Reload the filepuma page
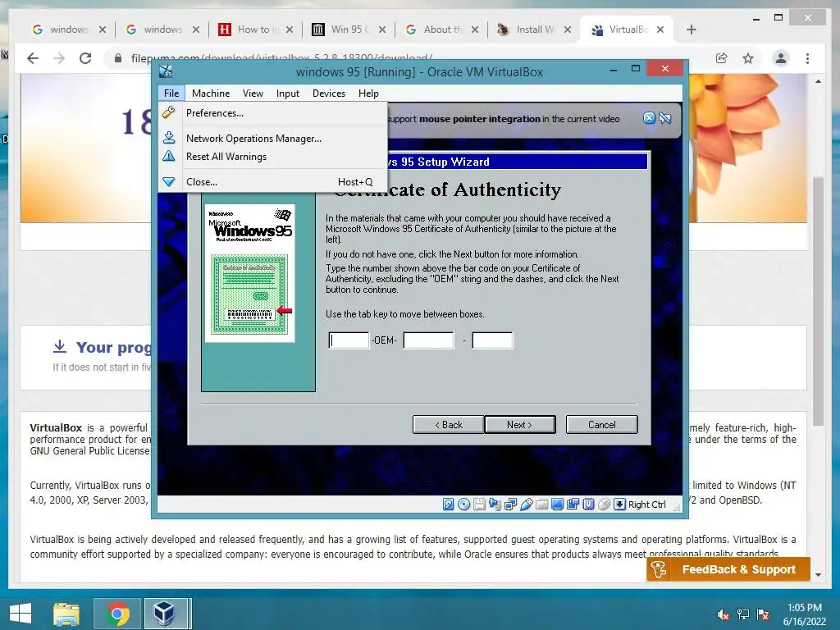 (x=85, y=58)
